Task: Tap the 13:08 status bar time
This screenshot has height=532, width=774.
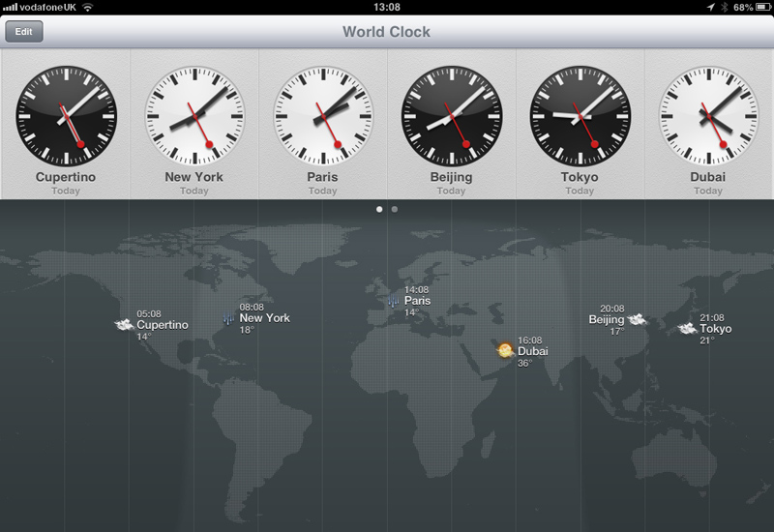Action: click(x=387, y=7)
